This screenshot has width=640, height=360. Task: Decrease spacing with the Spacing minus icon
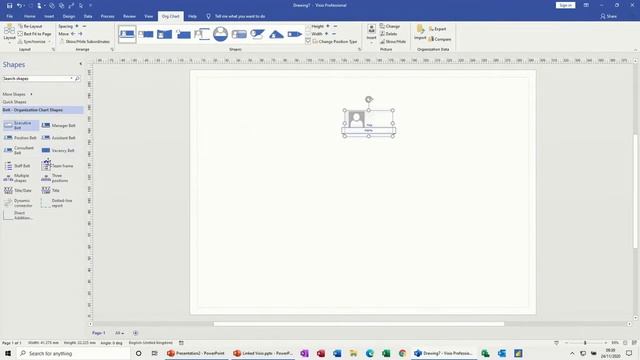tap(84, 26)
